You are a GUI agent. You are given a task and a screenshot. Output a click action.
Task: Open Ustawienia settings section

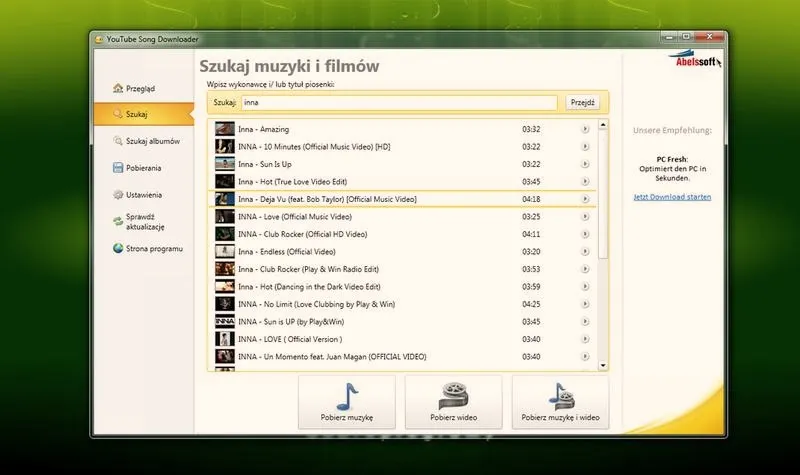click(x=137, y=195)
